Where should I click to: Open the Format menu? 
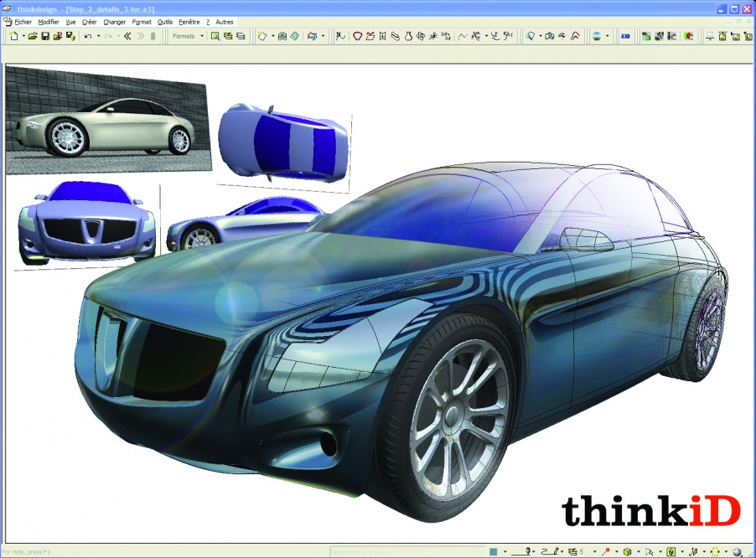click(x=142, y=22)
